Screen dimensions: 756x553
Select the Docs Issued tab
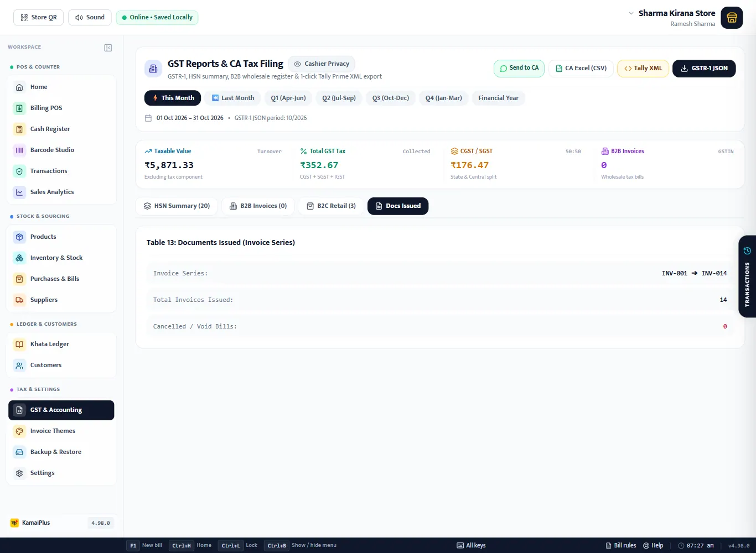[398, 206]
